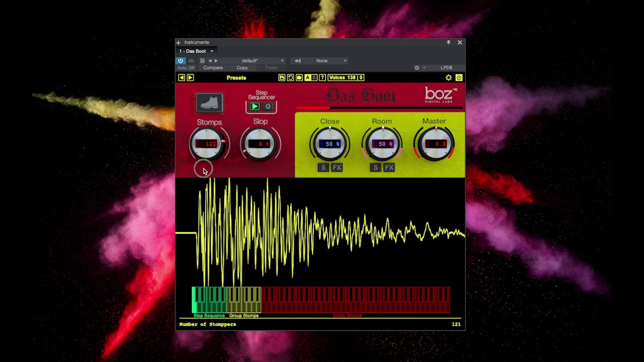Click the bypass arc icon next to power
Image resolution: width=644 pixels, height=362 pixels.
click(x=192, y=61)
